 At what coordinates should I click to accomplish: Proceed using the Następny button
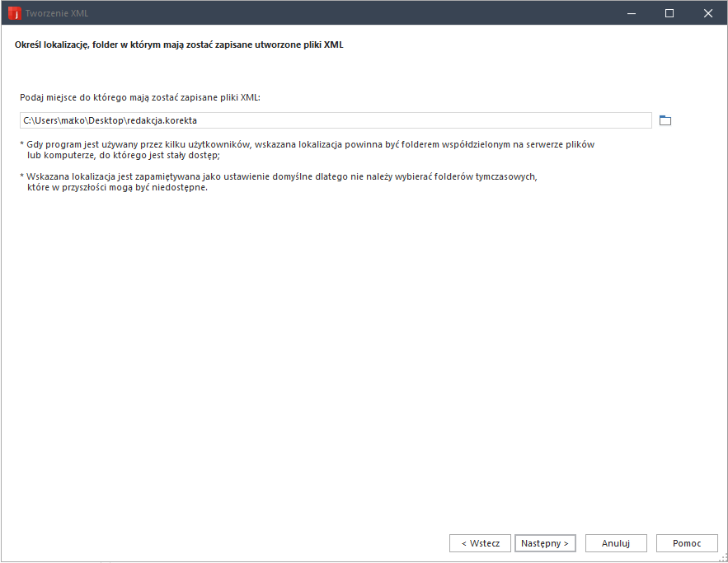545,543
